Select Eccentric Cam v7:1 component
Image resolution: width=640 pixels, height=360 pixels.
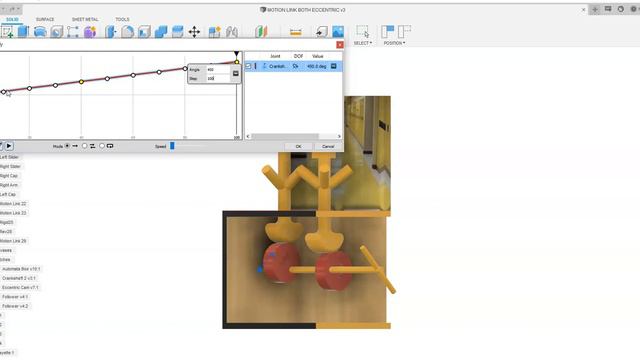pos(20,287)
